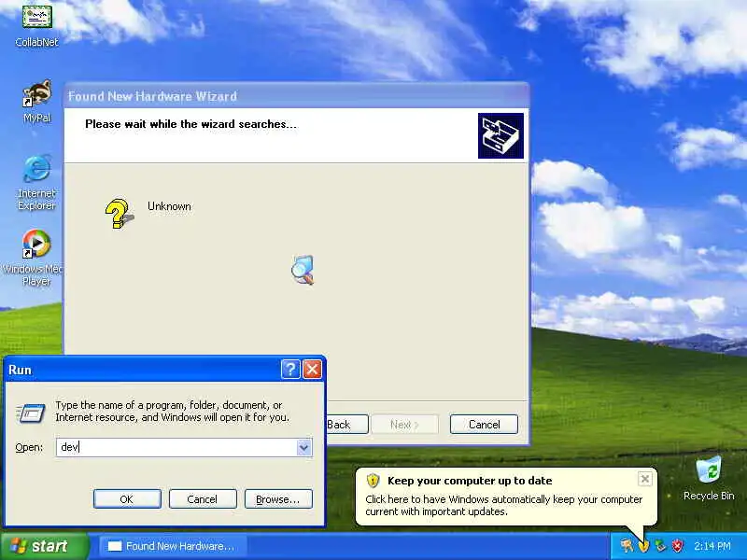Expand the Open combo box dropdown arrow
The height and width of the screenshot is (560, 747).
(304, 447)
